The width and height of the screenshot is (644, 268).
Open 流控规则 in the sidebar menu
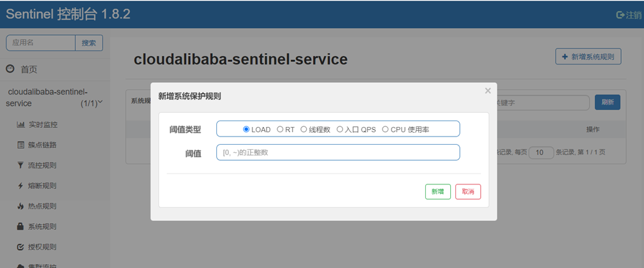click(x=42, y=165)
